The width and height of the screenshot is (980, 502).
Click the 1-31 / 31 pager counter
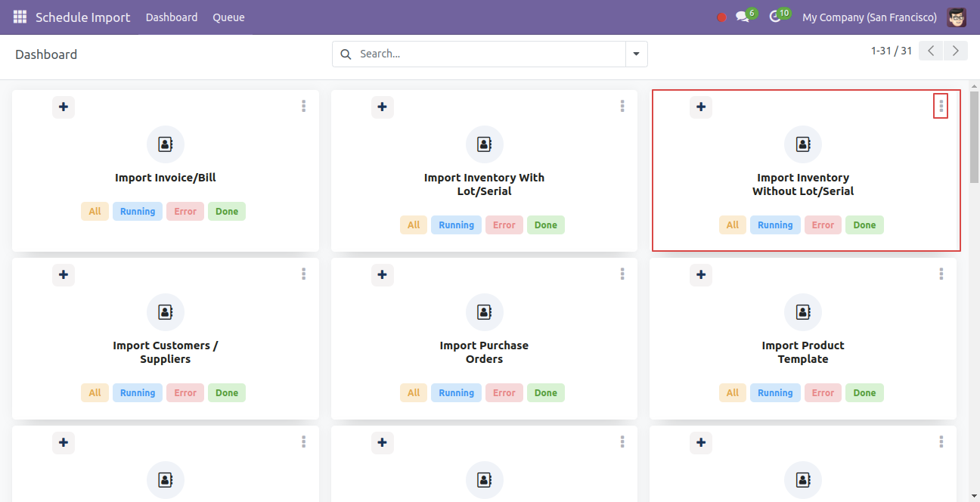point(892,51)
